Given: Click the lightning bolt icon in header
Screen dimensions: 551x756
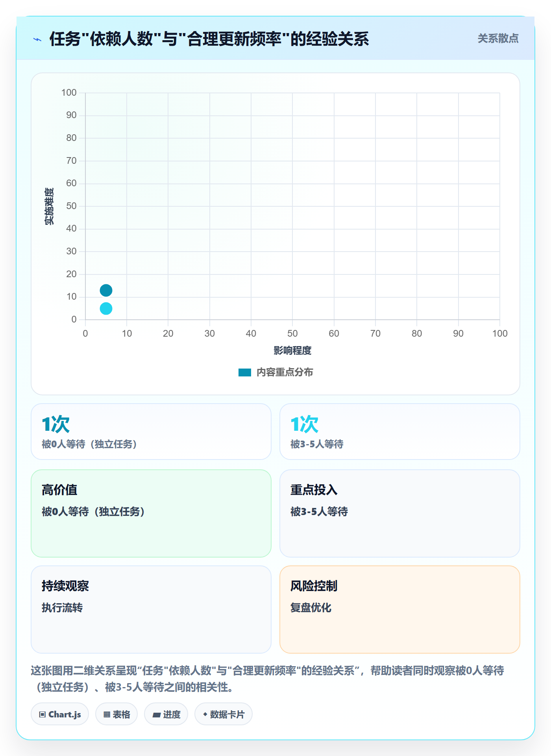Looking at the screenshot, I should [x=37, y=39].
